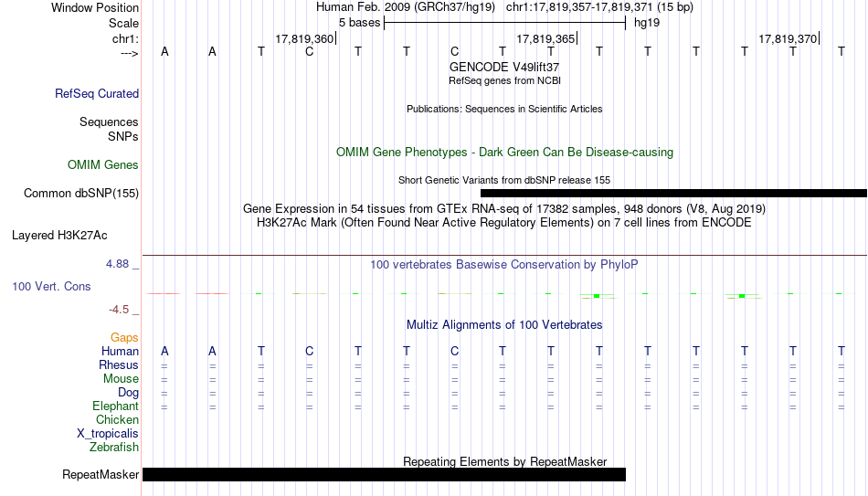This screenshot has width=868, height=496.
Task: Click the ---> strand direction arrow
Action: pyautogui.click(x=129, y=53)
